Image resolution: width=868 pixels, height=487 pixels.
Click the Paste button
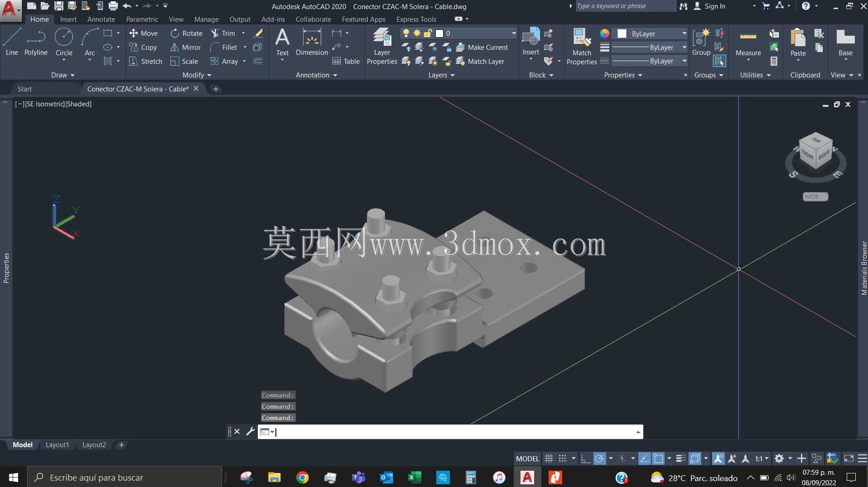click(x=798, y=42)
